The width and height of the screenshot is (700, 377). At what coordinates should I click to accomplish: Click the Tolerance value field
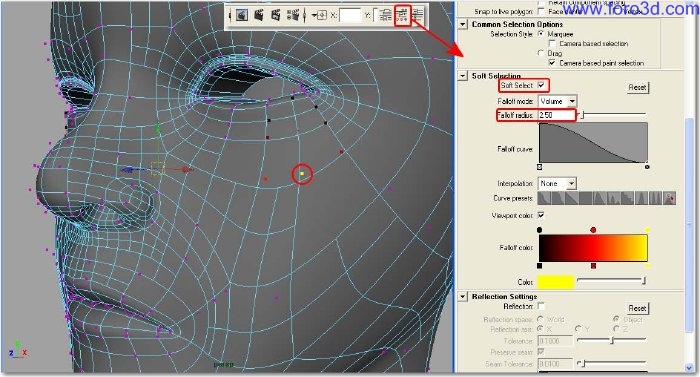pyautogui.click(x=556, y=341)
